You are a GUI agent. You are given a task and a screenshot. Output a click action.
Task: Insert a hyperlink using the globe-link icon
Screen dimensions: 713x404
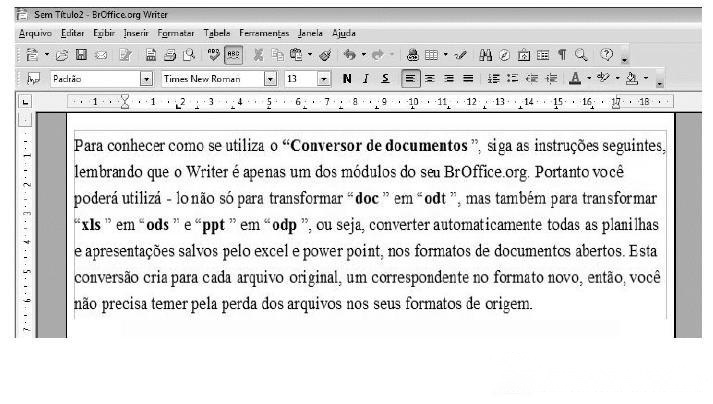click(412, 55)
